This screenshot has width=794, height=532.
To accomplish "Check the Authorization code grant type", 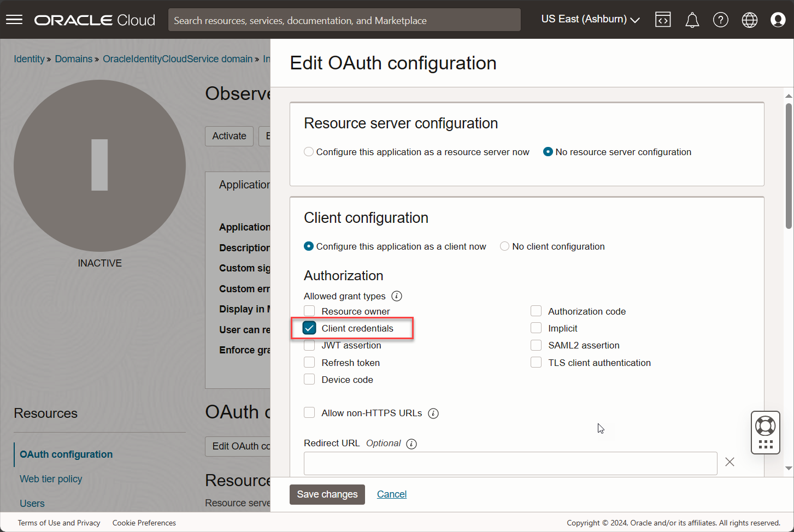I will pos(536,311).
